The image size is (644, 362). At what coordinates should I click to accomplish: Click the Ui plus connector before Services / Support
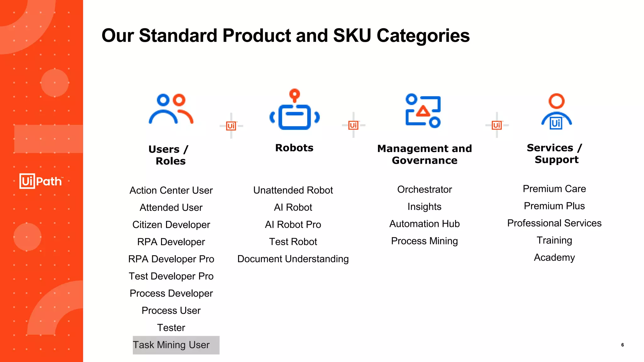point(497,125)
